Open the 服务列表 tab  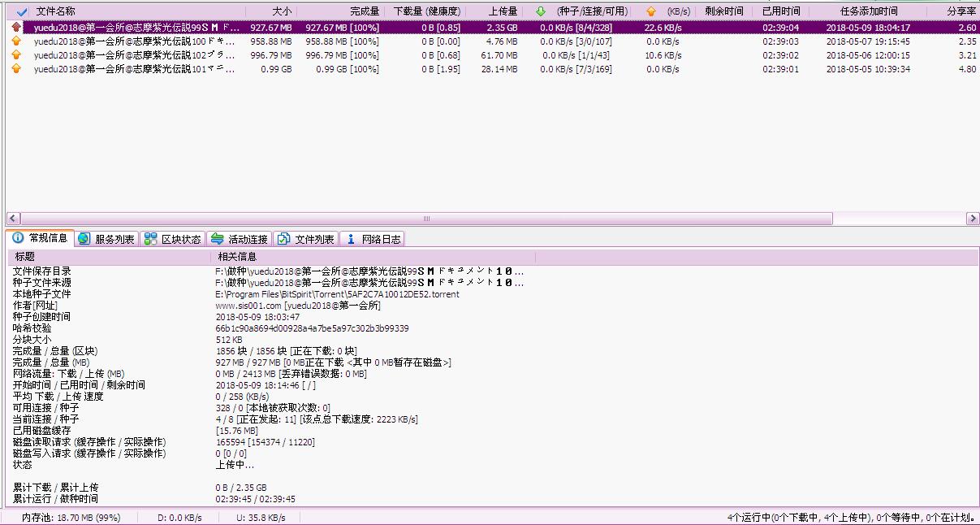pyautogui.click(x=106, y=239)
